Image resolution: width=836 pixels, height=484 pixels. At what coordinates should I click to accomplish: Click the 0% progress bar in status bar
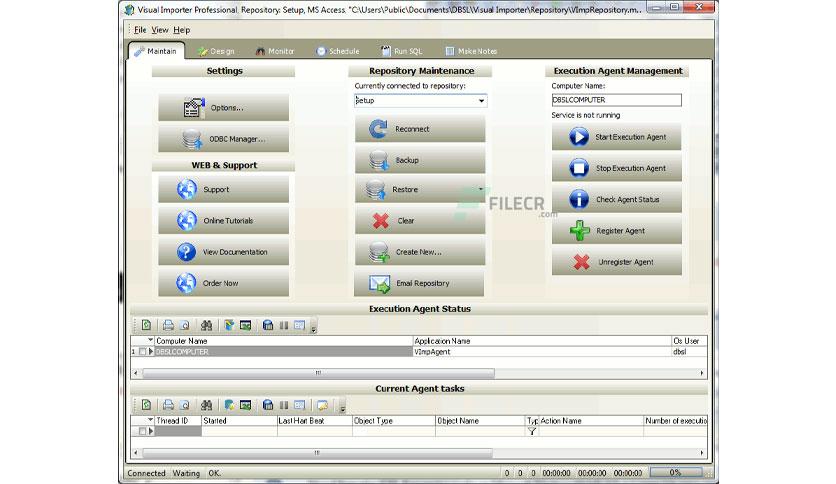tap(676, 472)
